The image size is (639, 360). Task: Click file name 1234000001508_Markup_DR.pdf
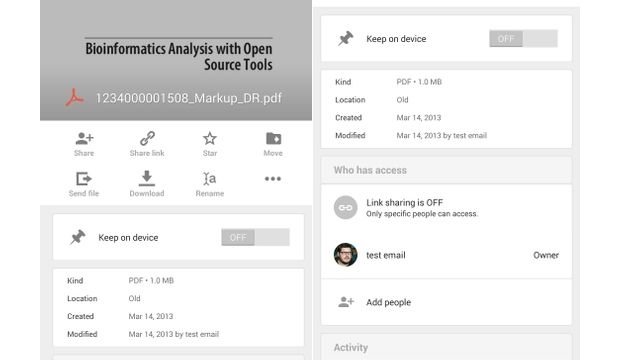[x=189, y=98]
